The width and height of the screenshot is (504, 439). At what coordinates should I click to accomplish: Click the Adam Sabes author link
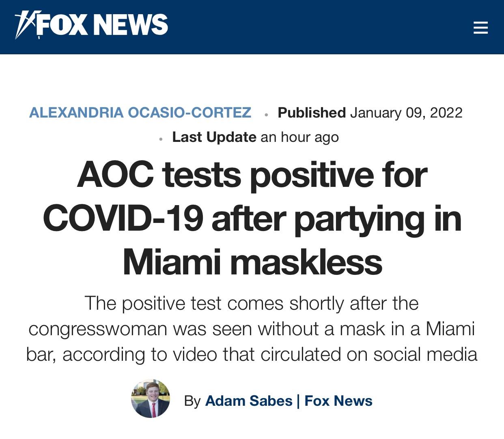point(249,400)
